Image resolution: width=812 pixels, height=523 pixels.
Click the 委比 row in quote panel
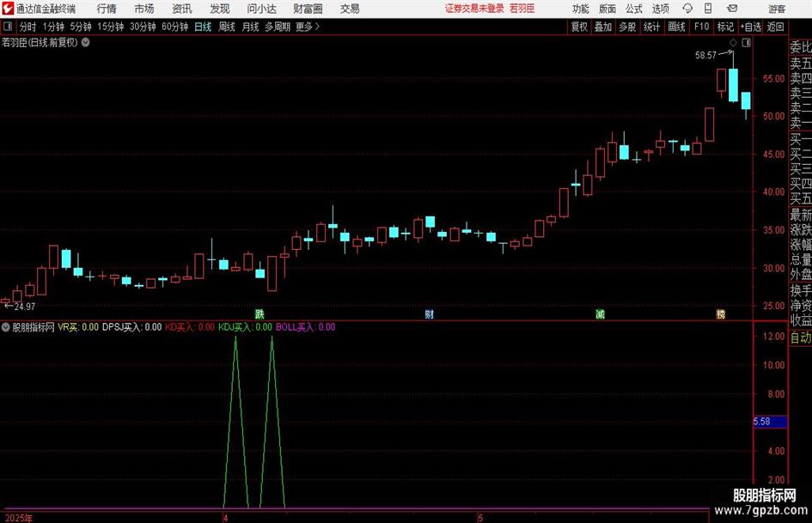pos(801,47)
